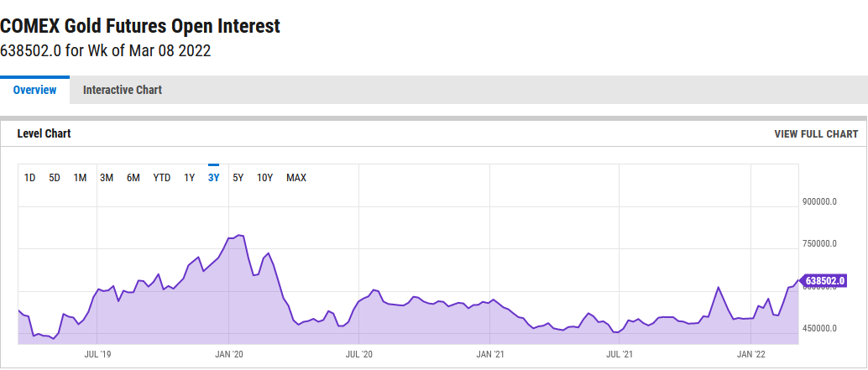Click the JAN '21 x-axis label
This screenshot has height=370, width=868.
(490, 354)
